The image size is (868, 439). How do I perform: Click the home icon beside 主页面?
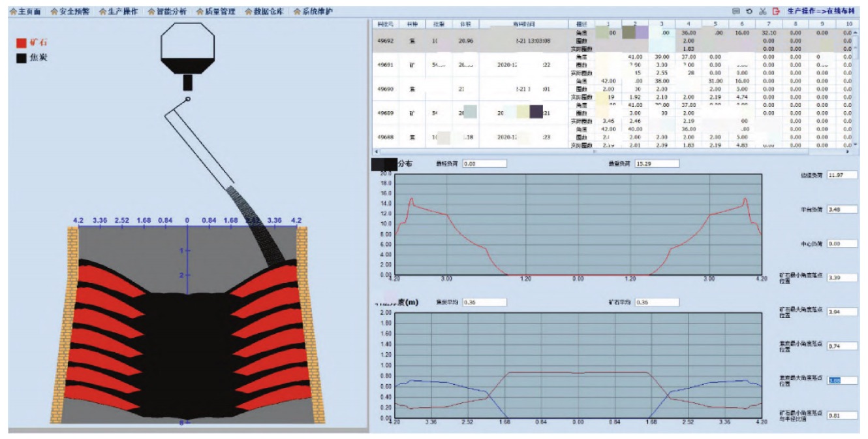click(13, 11)
